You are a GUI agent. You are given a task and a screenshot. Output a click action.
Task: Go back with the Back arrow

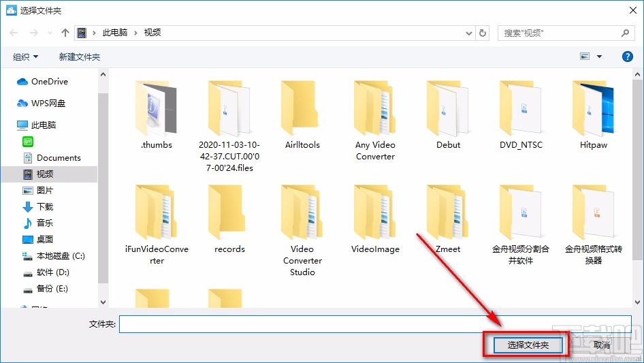(x=14, y=33)
